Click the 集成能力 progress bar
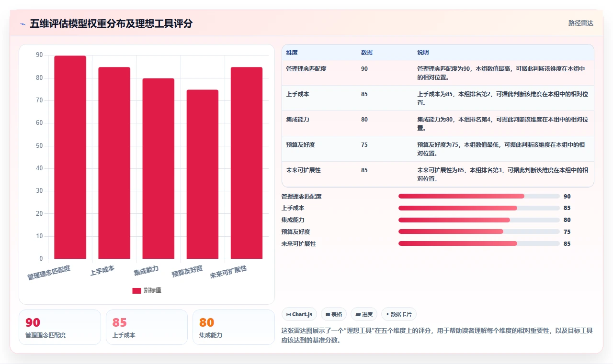This screenshot has width=613, height=364. [479, 220]
